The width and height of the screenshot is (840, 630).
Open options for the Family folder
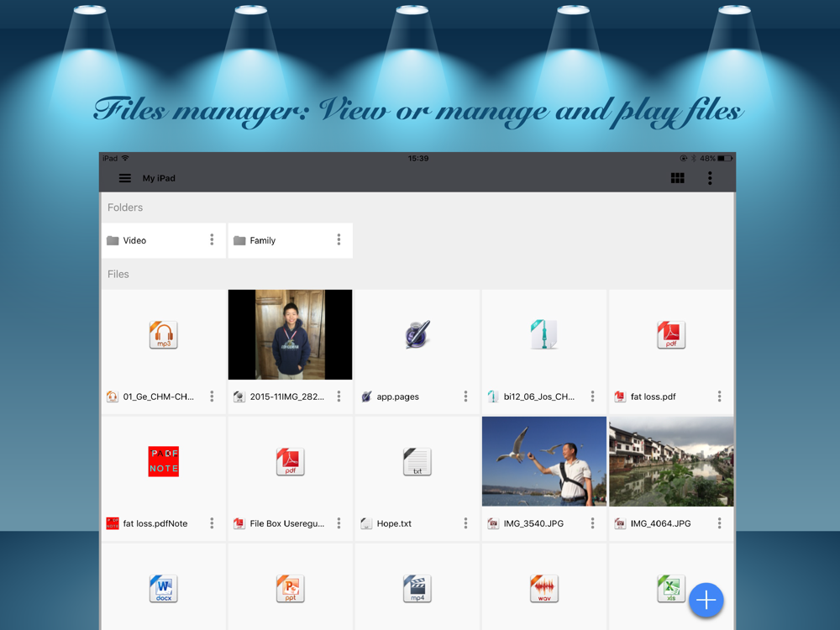(339, 240)
